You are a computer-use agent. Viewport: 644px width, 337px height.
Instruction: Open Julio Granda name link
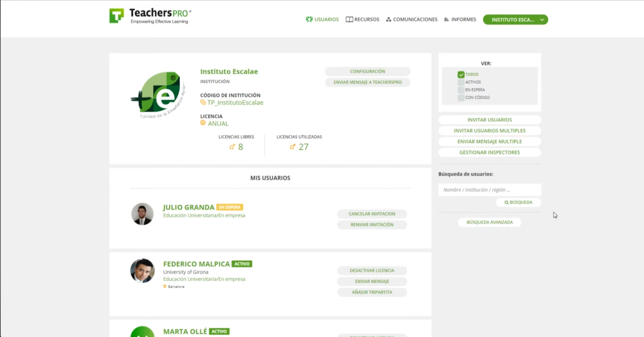pos(189,207)
